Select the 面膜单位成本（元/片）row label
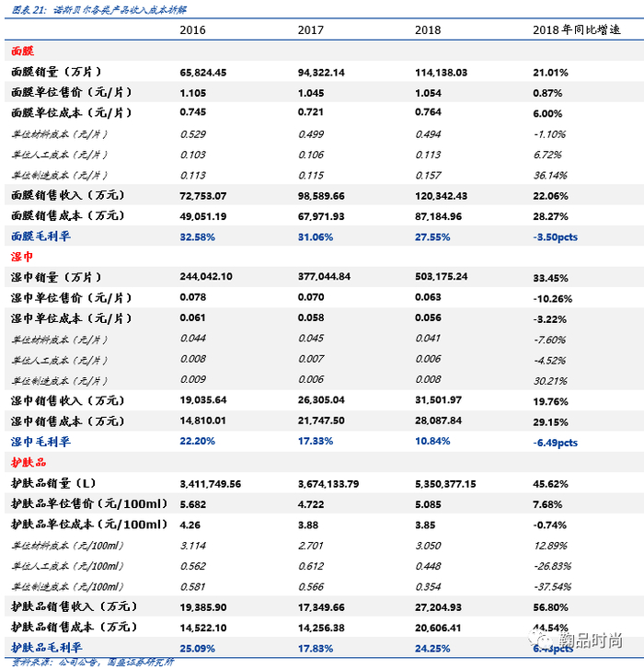 (72, 112)
